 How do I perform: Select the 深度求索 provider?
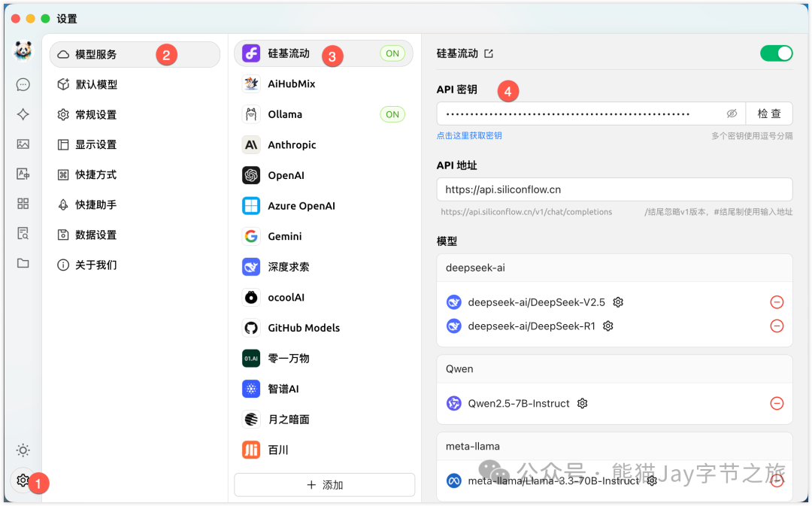[323, 267]
